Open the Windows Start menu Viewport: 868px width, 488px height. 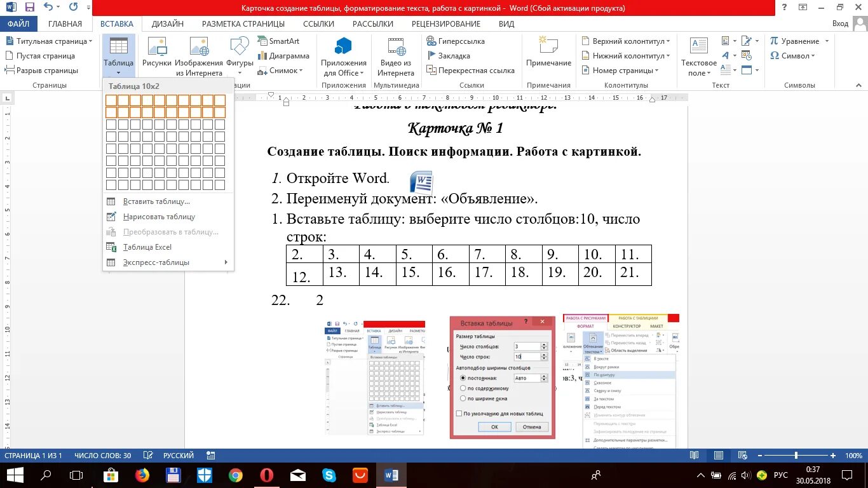[x=15, y=475]
